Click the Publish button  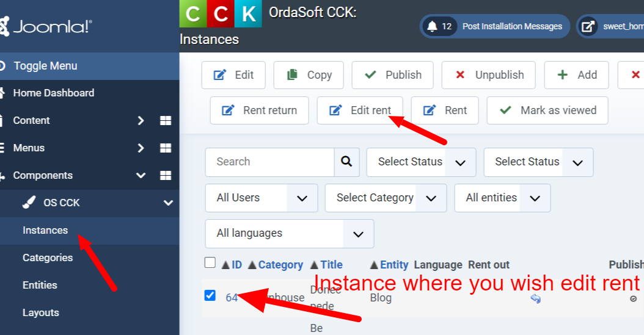[393, 75]
